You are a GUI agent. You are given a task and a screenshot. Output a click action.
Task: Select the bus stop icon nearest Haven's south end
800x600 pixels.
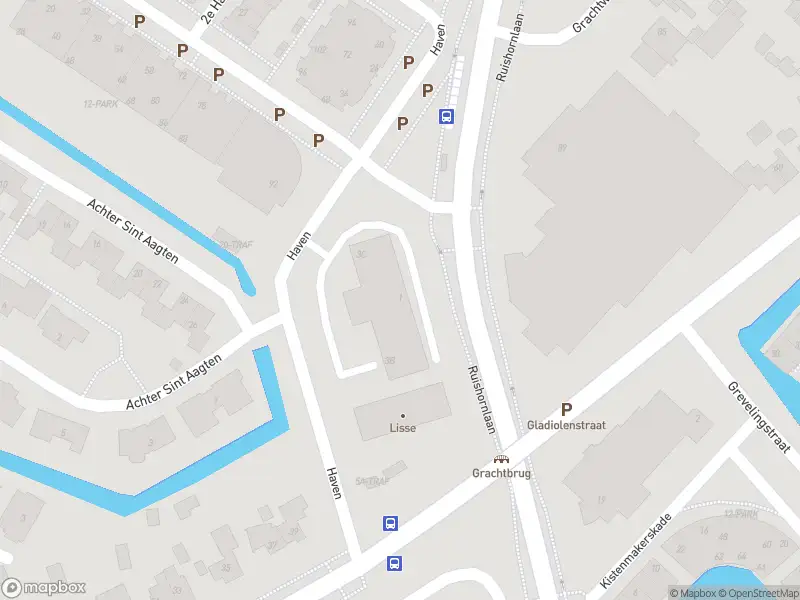pos(390,523)
